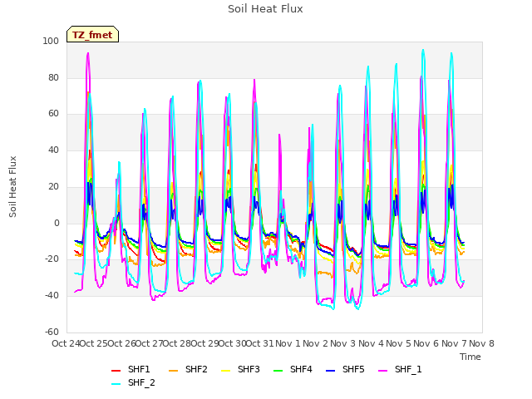Screen dimensions: 532x399
Task: Select the SHF4 legend label
Action: tap(301, 369)
